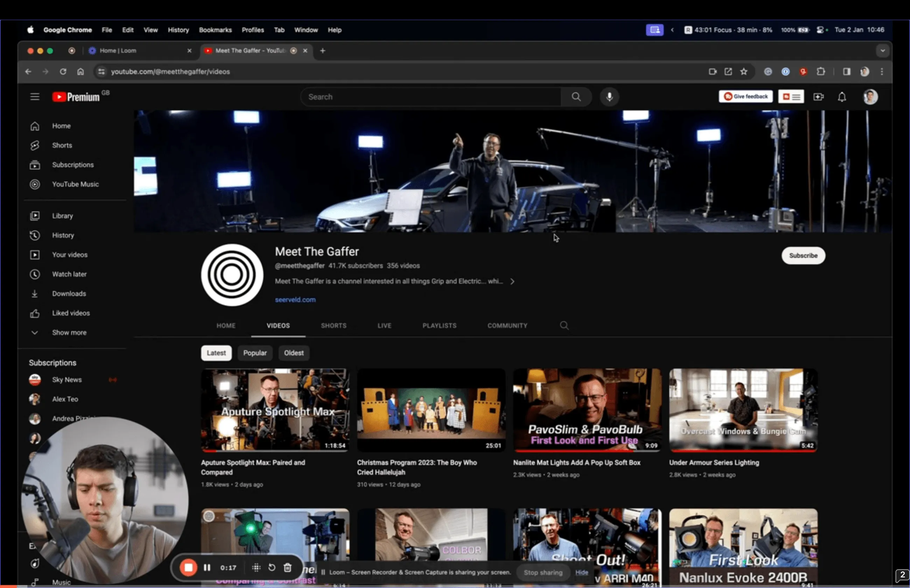Viewport: 910px width, 588px height.
Task: Search within the channel using magnifier
Action: tap(564, 326)
